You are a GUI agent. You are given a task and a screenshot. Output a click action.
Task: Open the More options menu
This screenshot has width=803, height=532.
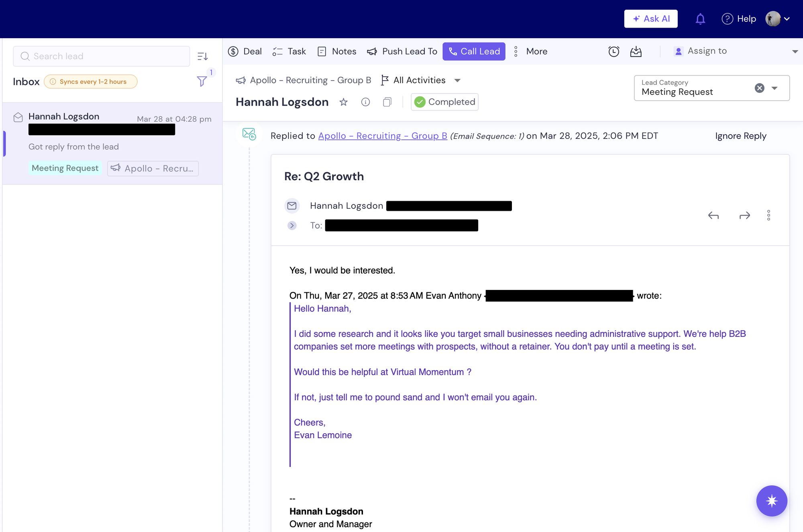tap(530, 51)
